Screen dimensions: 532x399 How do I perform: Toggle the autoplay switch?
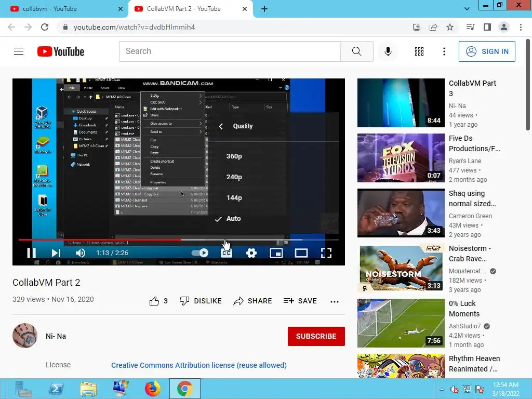tap(200, 253)
